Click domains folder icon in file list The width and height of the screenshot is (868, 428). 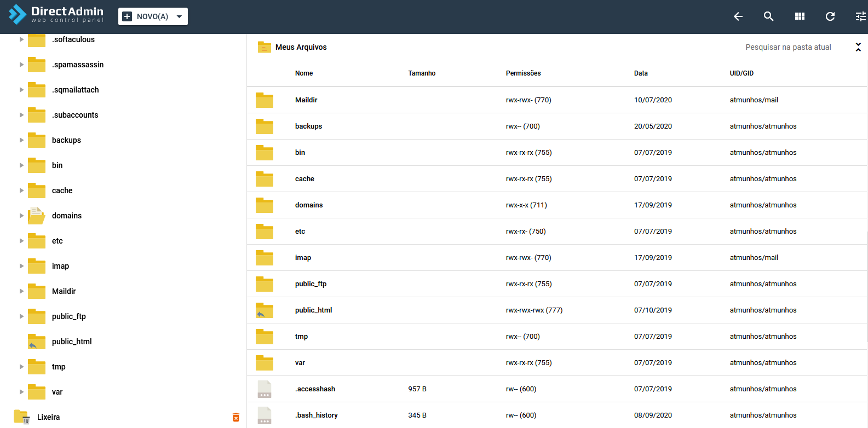(x=265, y=205)
